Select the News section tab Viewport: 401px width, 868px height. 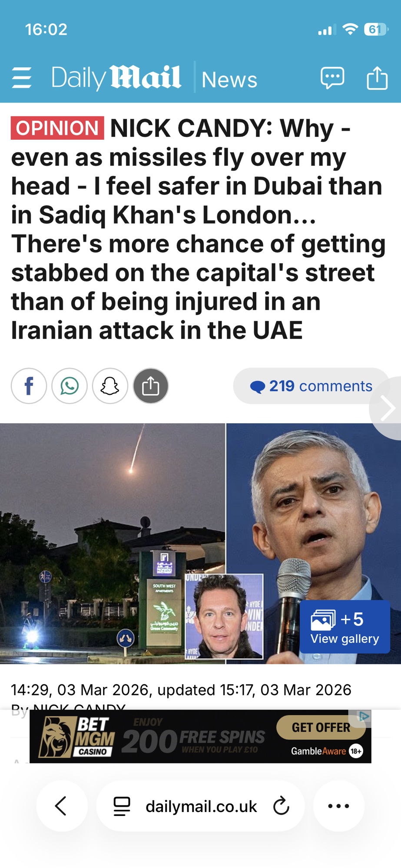pos(229,79)
